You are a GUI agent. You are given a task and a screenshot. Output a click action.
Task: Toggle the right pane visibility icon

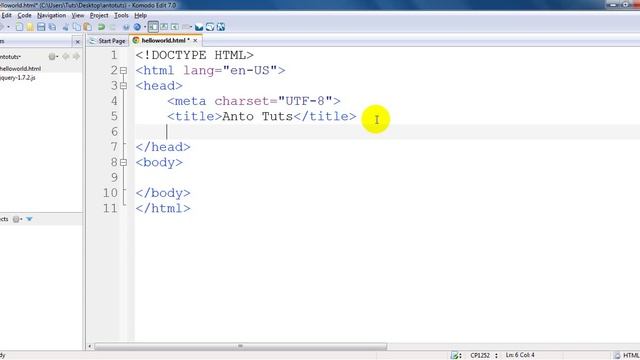coord(175,27)
